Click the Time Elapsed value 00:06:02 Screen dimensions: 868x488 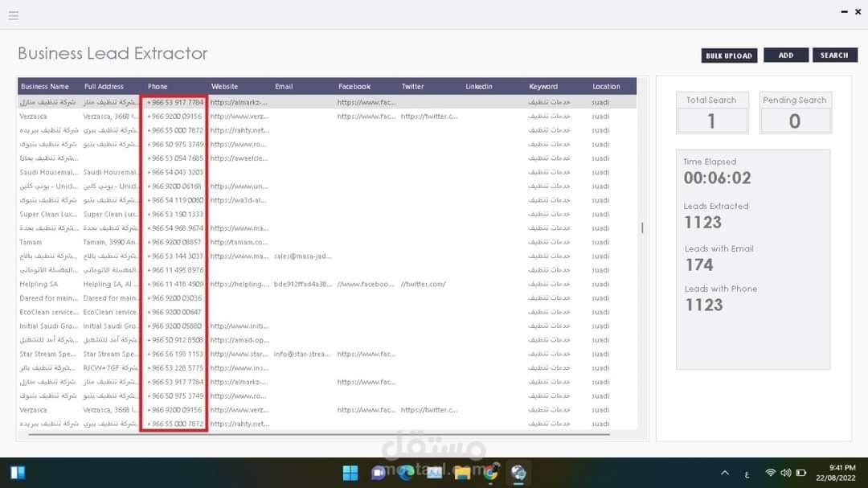(718, 178)
